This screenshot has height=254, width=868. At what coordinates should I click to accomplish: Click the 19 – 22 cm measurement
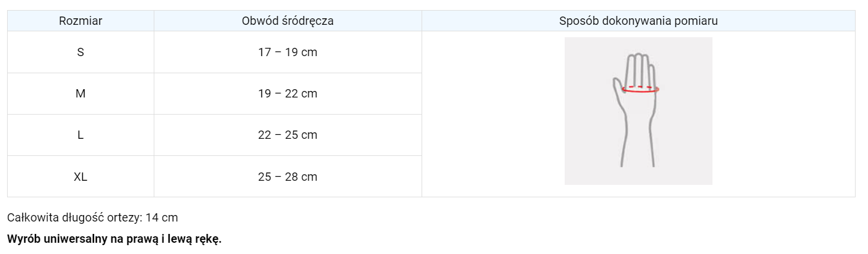point(287,93)
